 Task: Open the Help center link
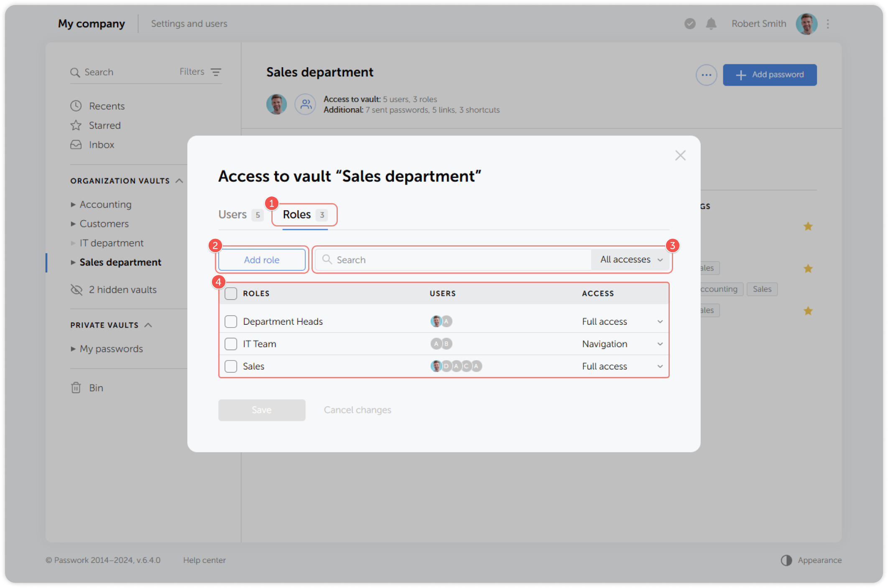pos(204,560)
